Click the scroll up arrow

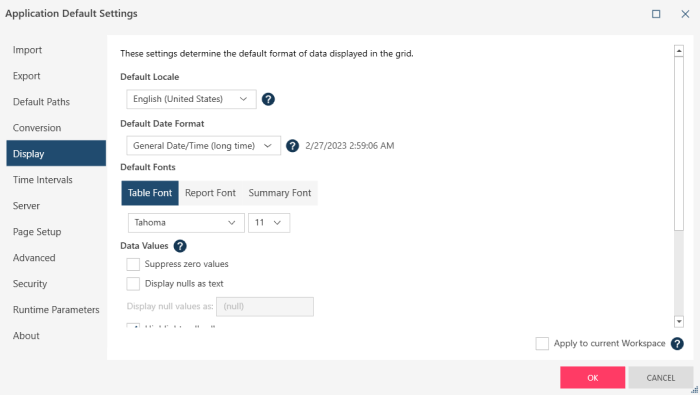click(x=679, y=51)
